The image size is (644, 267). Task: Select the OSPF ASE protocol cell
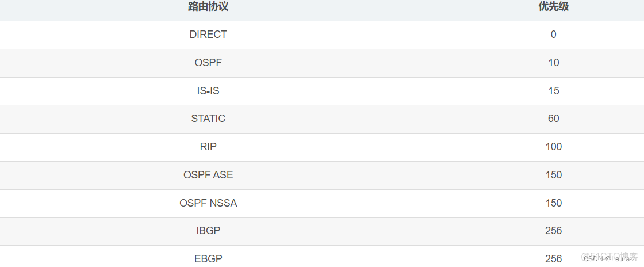coord(208,175)
